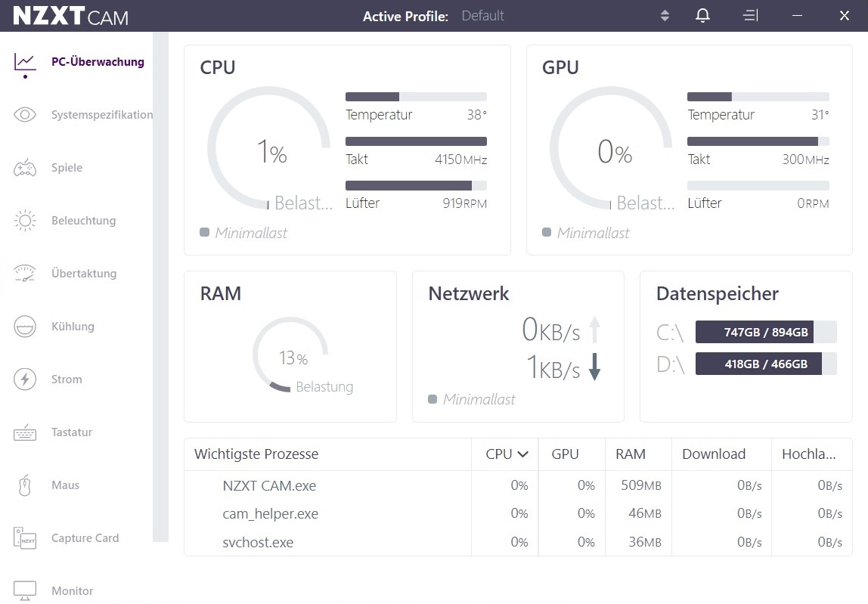The width and height of the screenshot is (868, 604).
Task: Select the NZXT CAM.exe process row
Action: click(x=518, y=485)
